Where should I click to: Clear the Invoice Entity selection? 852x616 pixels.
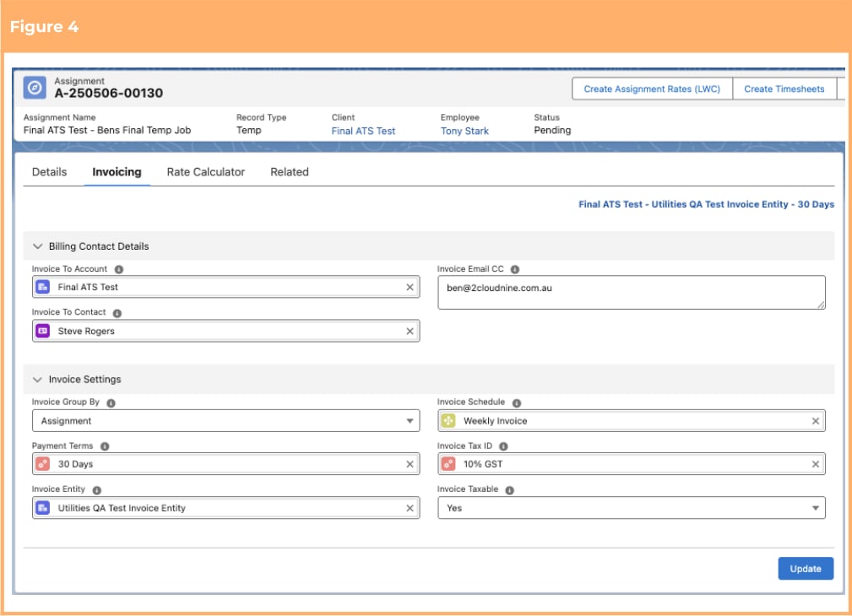coord(410,508)
